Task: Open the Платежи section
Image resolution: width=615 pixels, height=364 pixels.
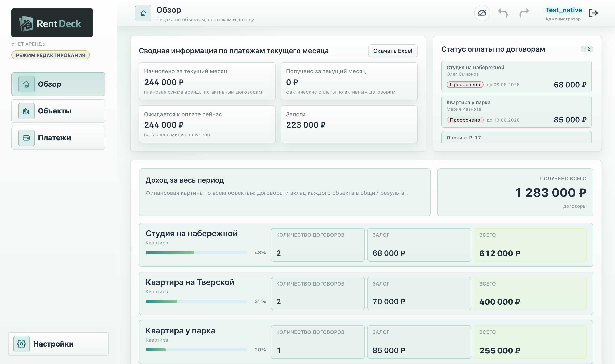Action: click(x=58, y=138)
